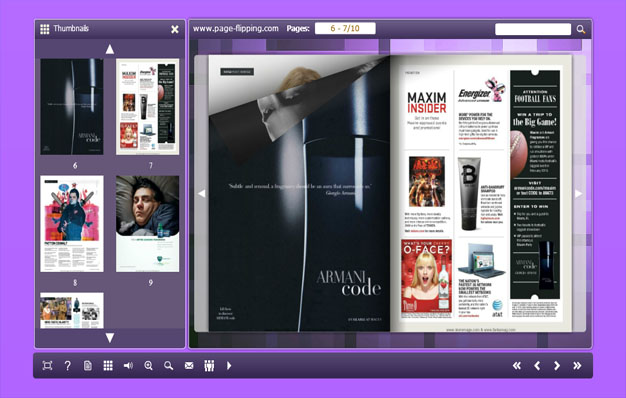Click the Pages number field 6 - 7/10
This screenshot has height=398, width=626.
point(345,28)
